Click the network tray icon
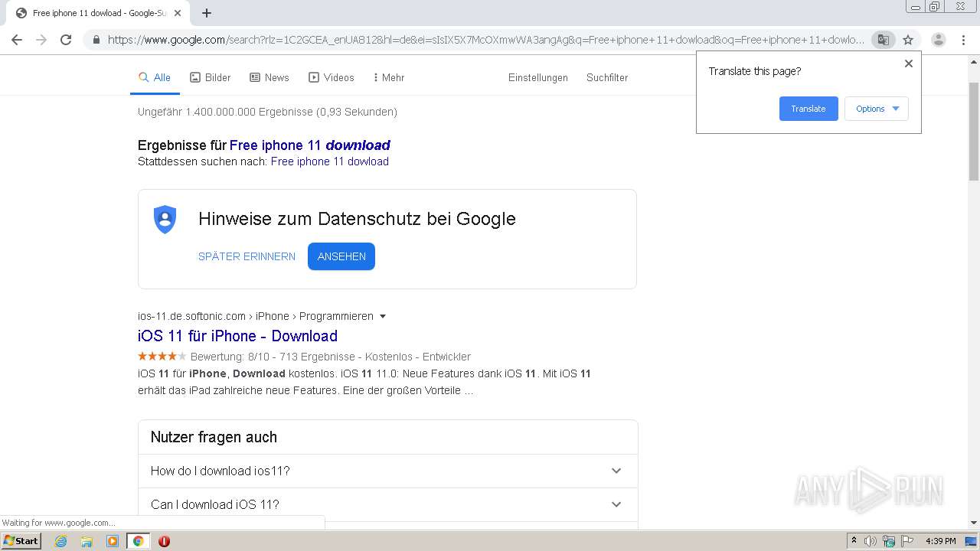The image size is (980, 551). [889, 541]
